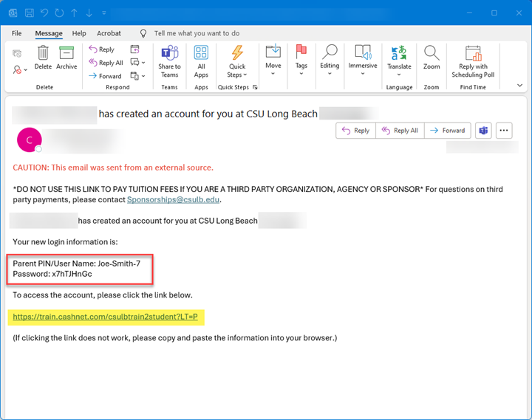The height and width of the screenshot is (420, 532).
Task: Open All Apps in the ribbon
Action: pyautogui.click(x=201, y=61)
